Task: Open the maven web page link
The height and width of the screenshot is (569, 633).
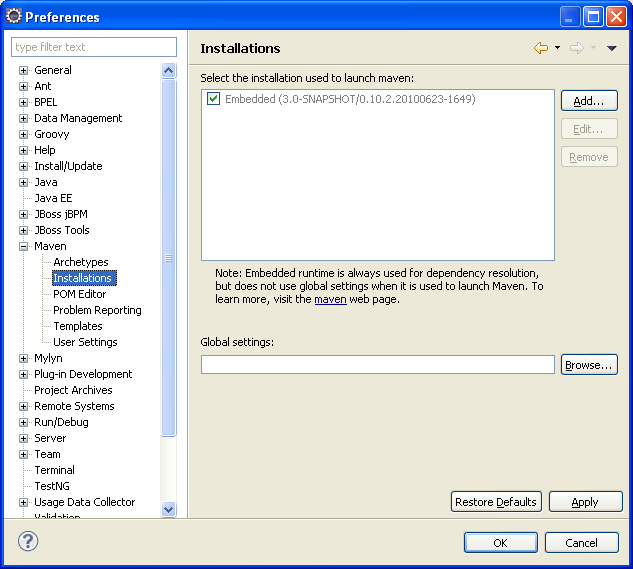Action: pos(330,299)
